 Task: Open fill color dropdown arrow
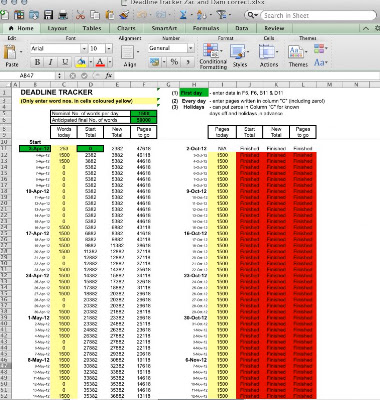tap(90, 62)
